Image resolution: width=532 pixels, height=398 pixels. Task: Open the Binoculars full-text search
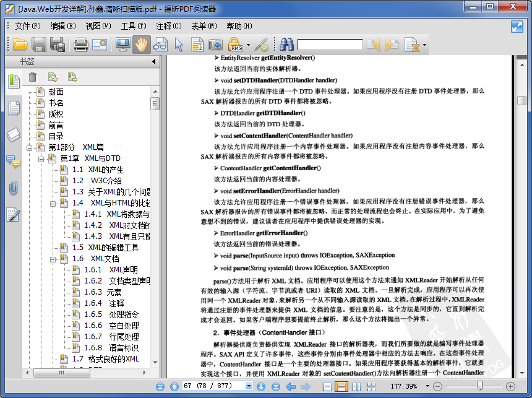pos(286,45)
